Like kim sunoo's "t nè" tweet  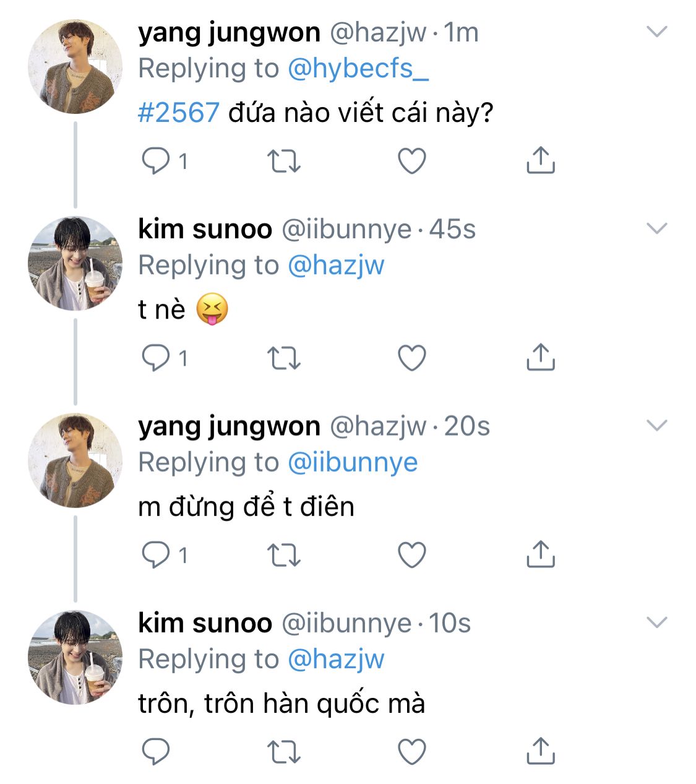click(x=411, y=358)
